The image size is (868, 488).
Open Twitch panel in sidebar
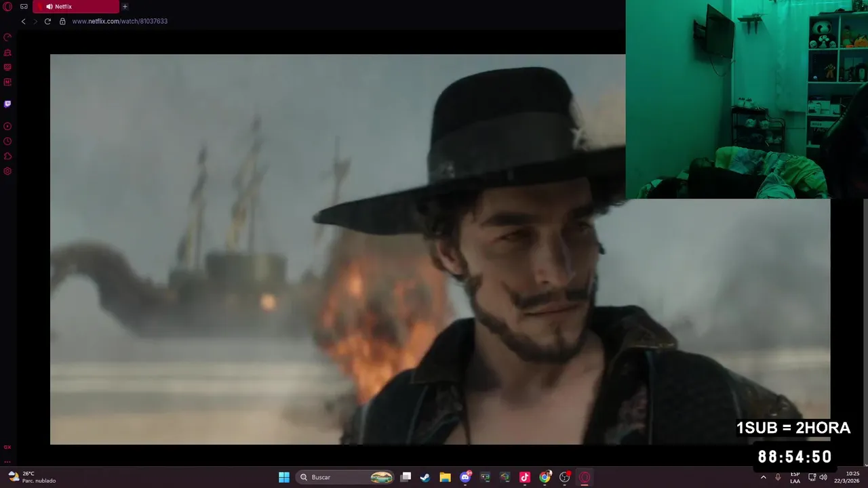(x=7, y=104)
